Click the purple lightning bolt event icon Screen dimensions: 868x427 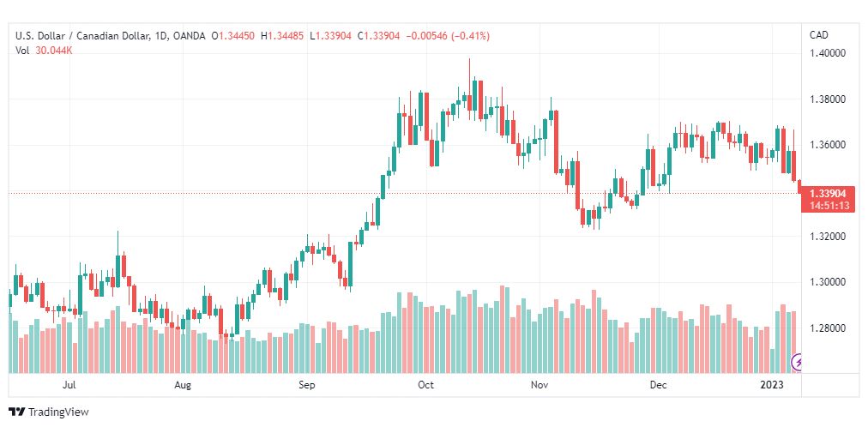(x=798, y=363)
